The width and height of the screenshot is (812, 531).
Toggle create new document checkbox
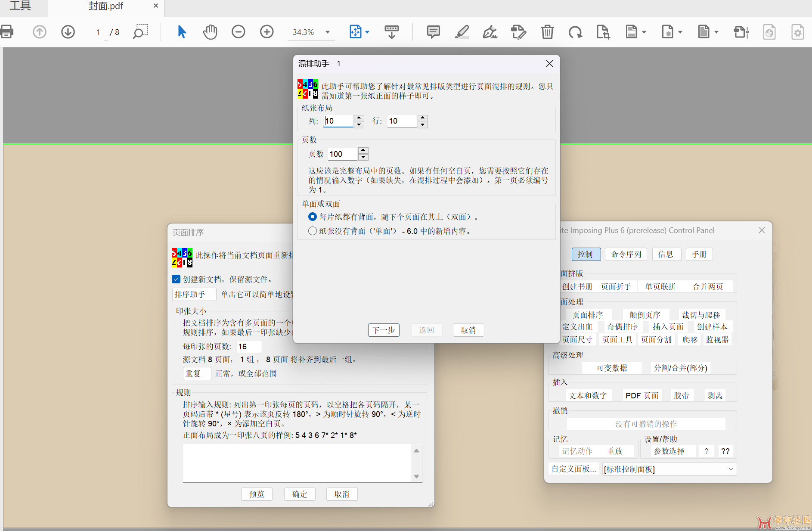pos(176,279)
